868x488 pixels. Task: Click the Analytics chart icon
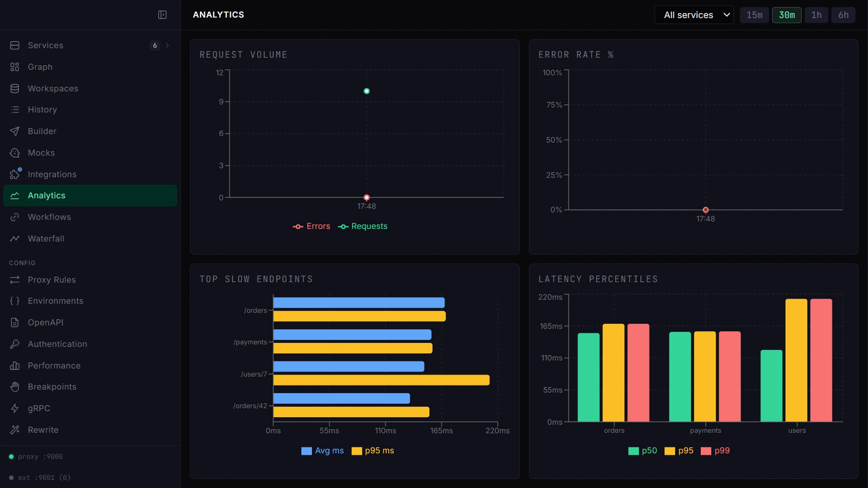[x=15, y=195]
